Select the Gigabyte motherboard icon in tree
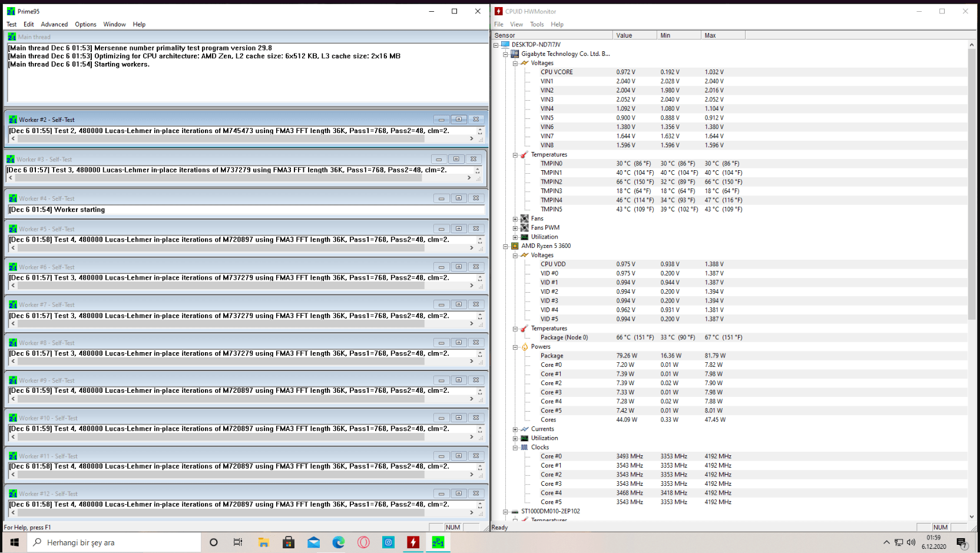The image size is (980, 553). coord(515,54)
